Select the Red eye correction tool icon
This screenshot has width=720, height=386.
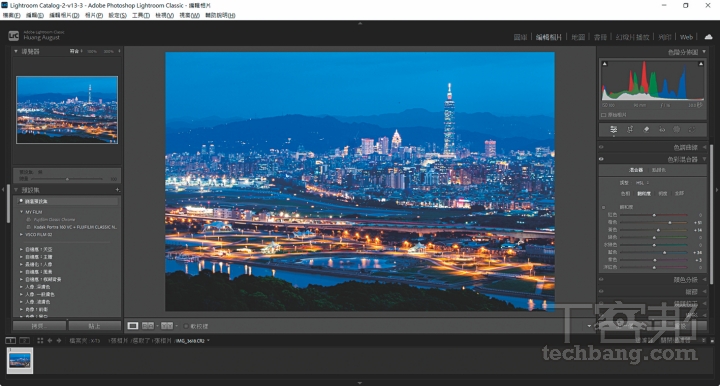(x=662, y=129)
